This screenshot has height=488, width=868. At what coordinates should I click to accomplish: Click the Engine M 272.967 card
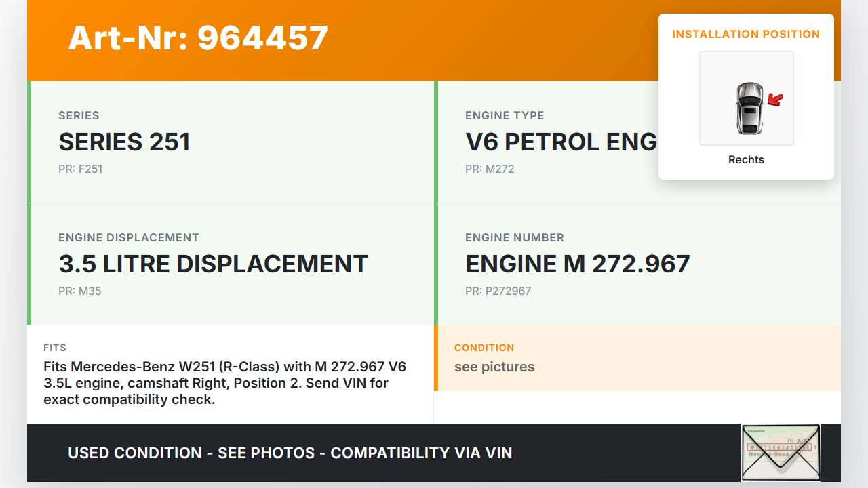tap(637, 264)
